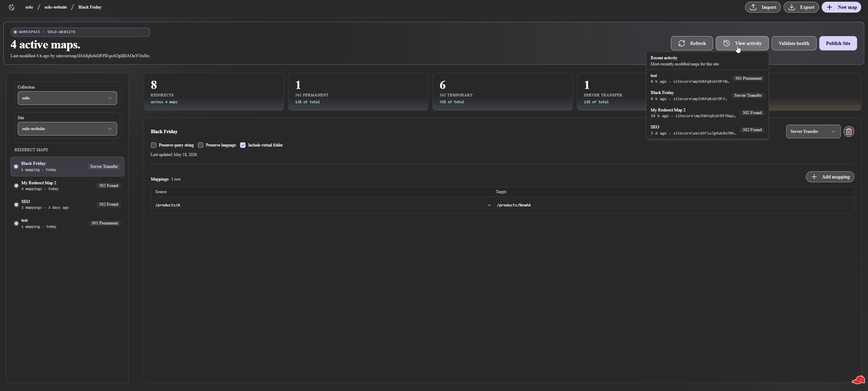This screenshot has height=391, width=868.
Task: Go to solo breadcrumb
Action: tap(29, 7)
